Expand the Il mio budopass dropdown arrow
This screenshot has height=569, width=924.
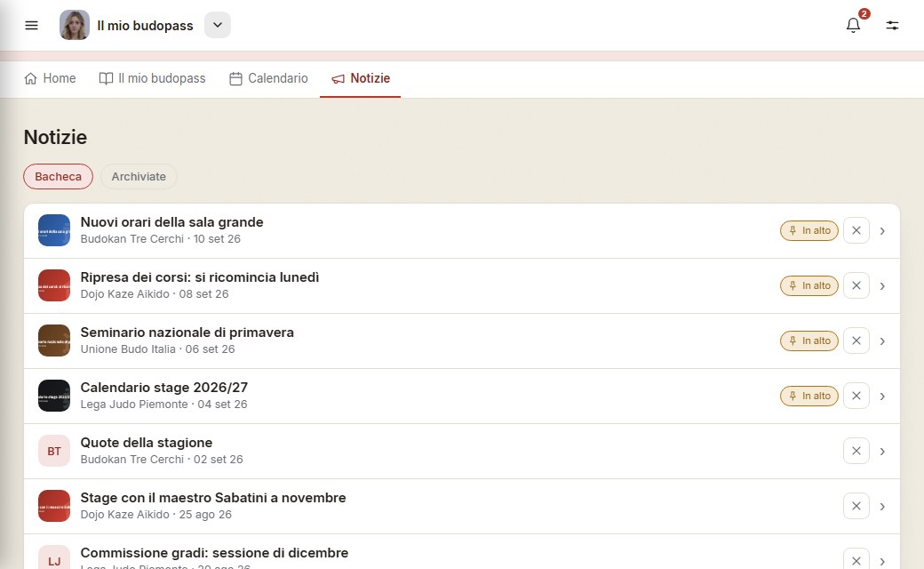(218, 26)
